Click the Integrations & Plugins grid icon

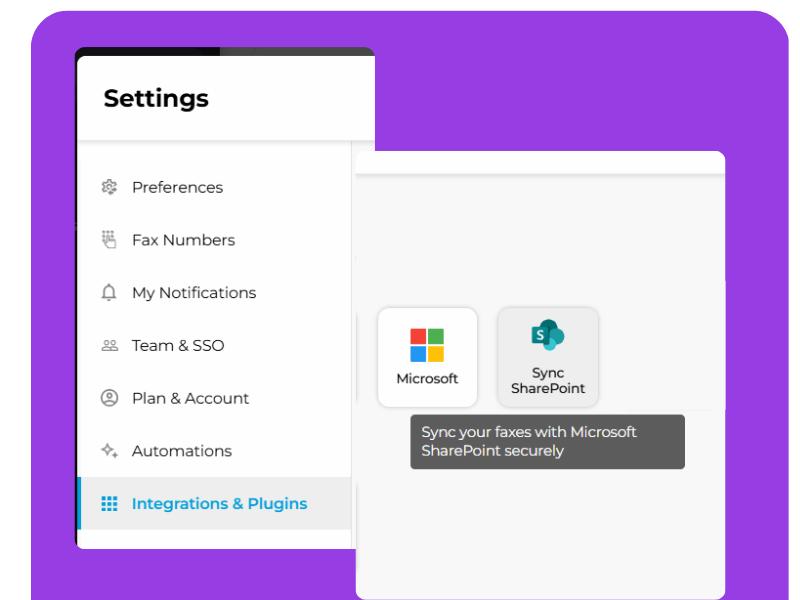[109, 504]
